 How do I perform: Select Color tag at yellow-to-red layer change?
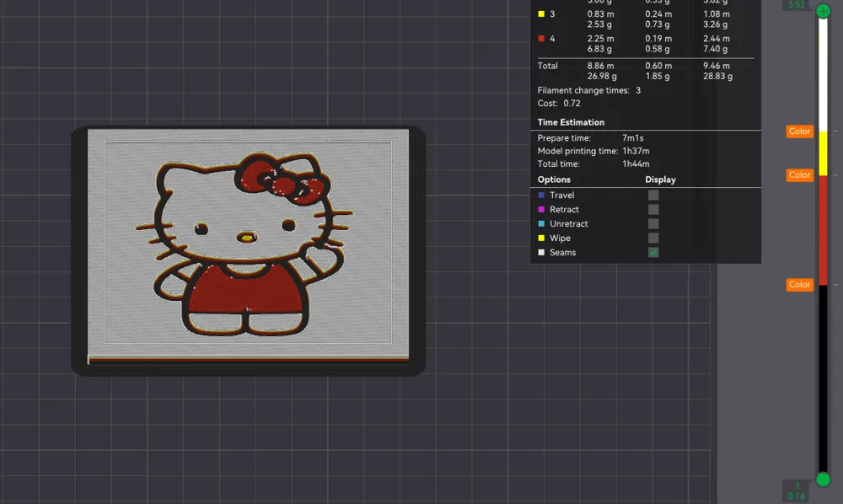799,175
